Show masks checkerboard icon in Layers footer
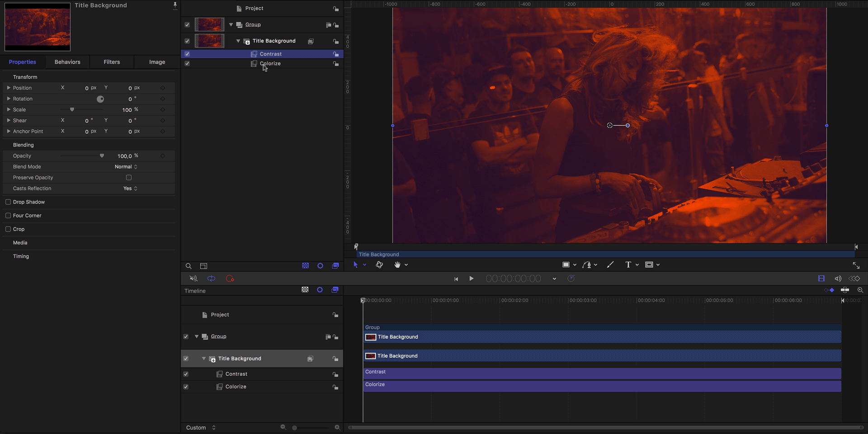This screenshot has height=434, width=868. pos(306,266)
